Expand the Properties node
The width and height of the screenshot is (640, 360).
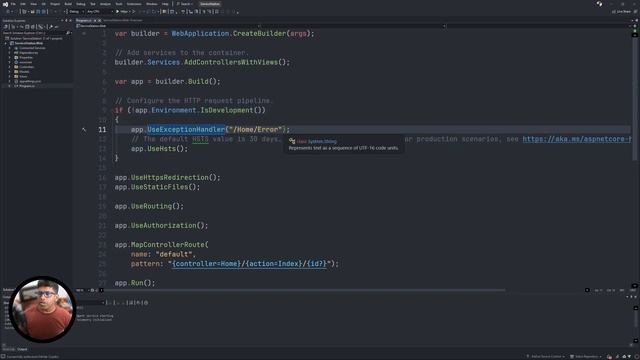[x=10, y=58]
